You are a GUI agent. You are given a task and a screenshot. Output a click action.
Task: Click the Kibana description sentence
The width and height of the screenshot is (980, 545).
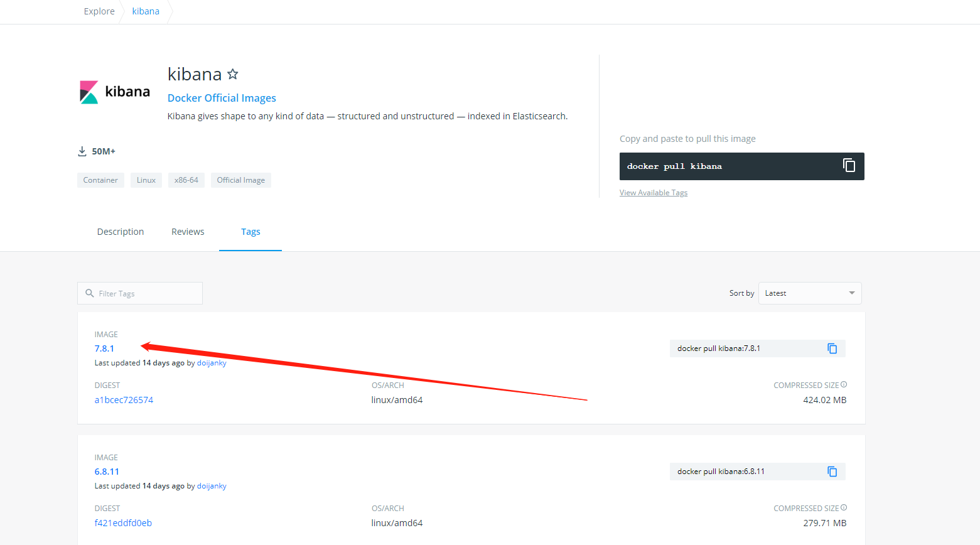[367, 116]
